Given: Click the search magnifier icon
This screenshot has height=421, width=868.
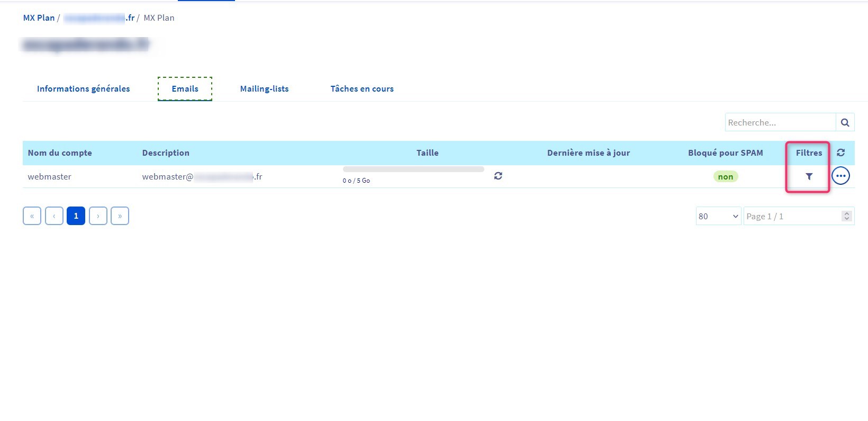Looking at the screenshot, I should pos(845,122).
